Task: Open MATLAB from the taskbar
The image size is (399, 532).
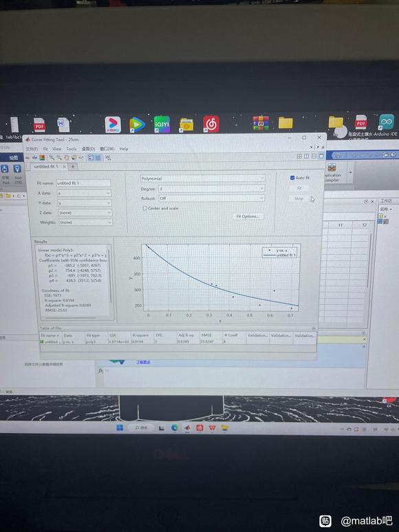Action: click(187, 428)
